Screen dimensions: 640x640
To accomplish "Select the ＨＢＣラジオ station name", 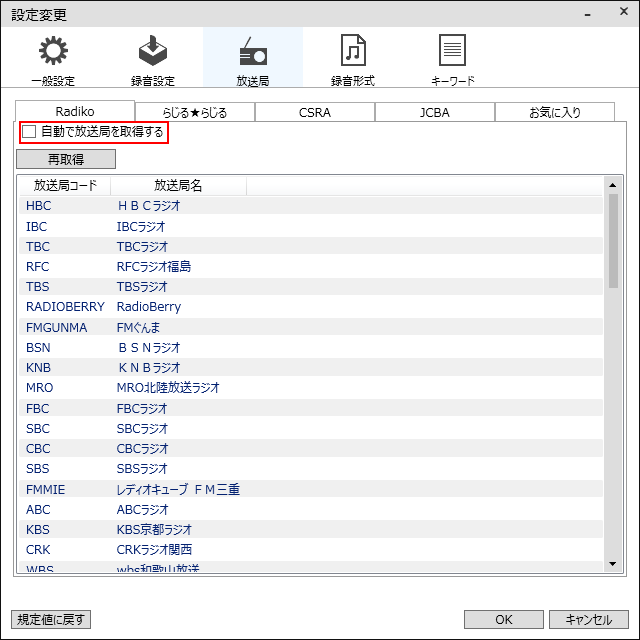I will pos(149,206).
